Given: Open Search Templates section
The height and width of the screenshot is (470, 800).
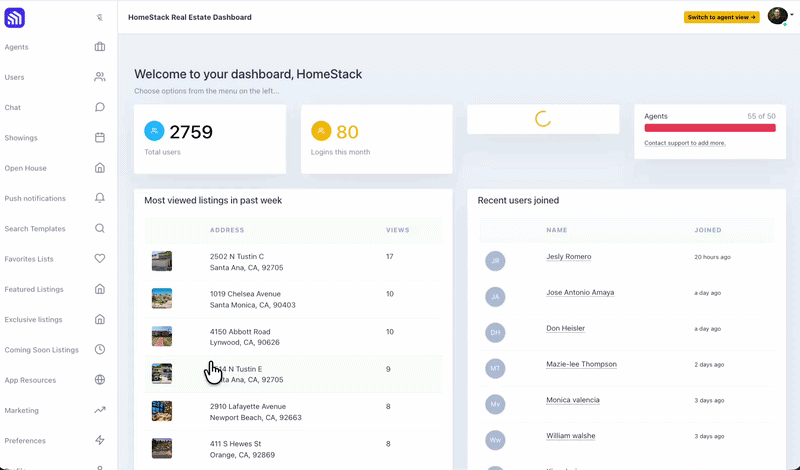Looking at the screenshot, I should [x=35, y=229].
